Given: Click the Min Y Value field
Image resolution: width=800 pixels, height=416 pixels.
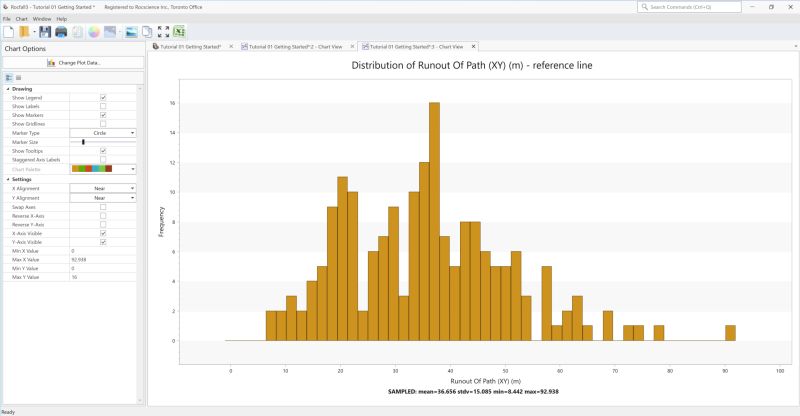Looking at the screenshot, I should pyautogui.click(x=103, y=268).
